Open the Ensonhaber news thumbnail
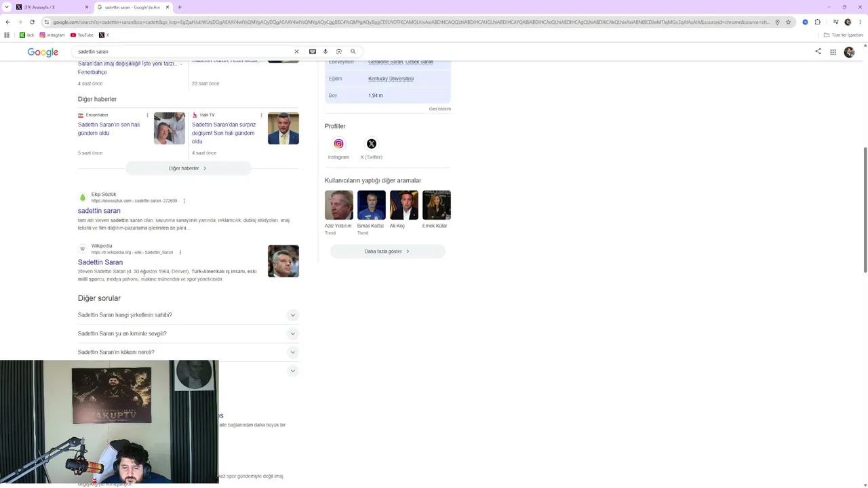868x488 pixels. (x=170, y=128)
